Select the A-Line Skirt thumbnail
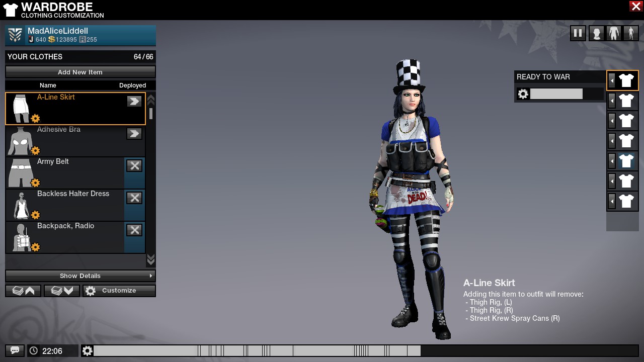The image size is (644, 362). point(21,108)
